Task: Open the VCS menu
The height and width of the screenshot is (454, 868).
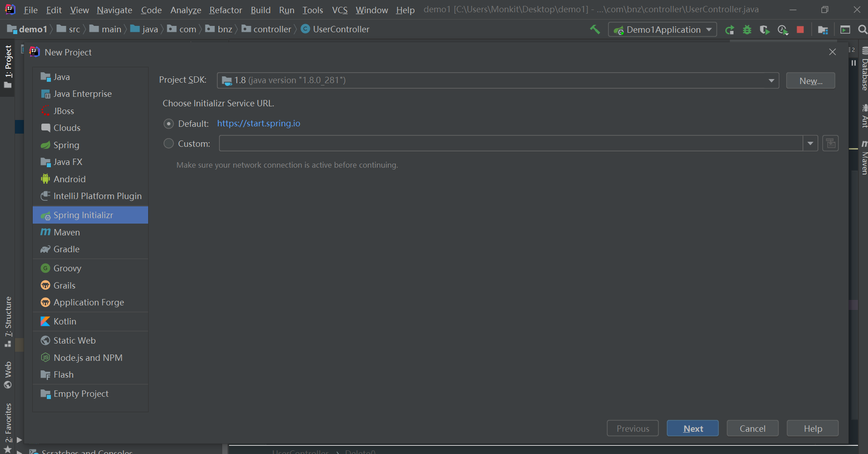Action: click(339, 10)
